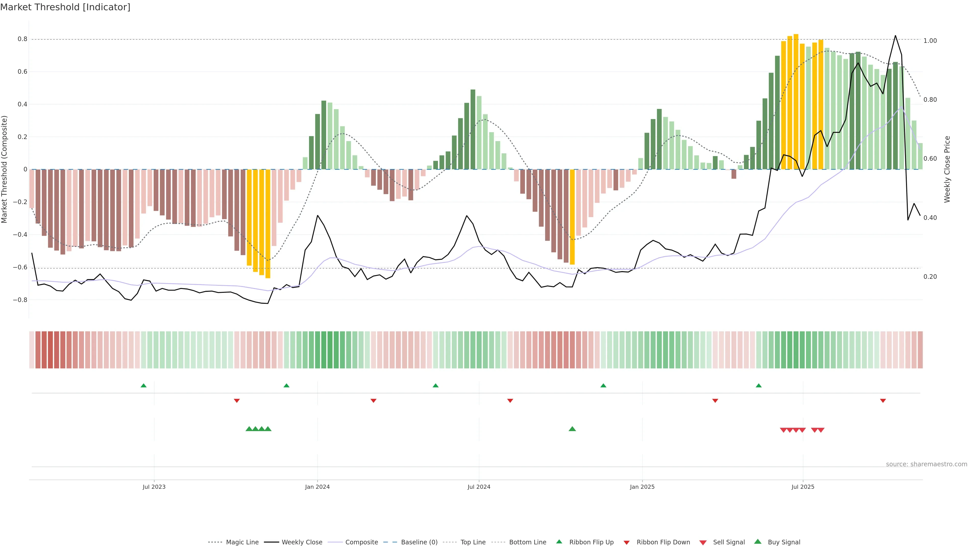Click the first green Ribbon Flip Up marker before Jul 2023
Screen dimensions: 980x551
pyautogui.click(x=143, y=386)
